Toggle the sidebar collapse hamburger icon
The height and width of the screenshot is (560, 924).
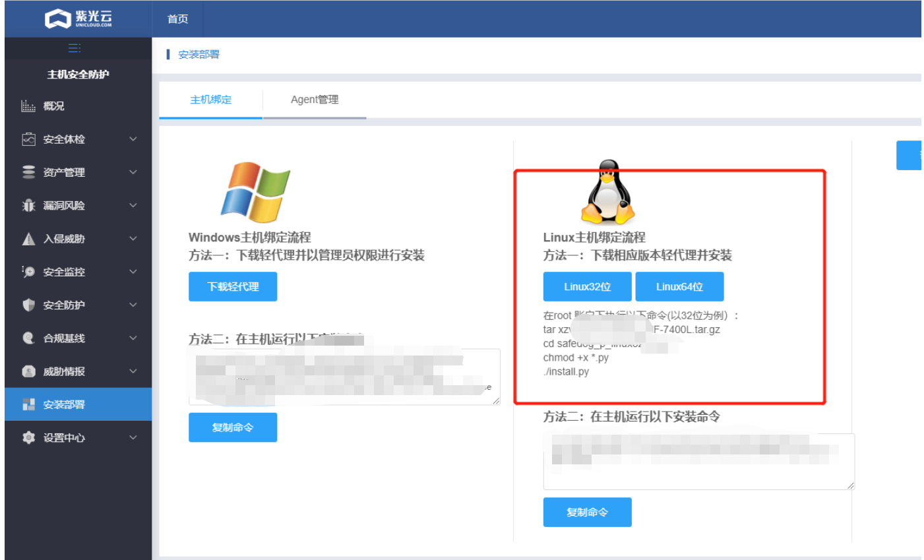[x=75, y=48]
